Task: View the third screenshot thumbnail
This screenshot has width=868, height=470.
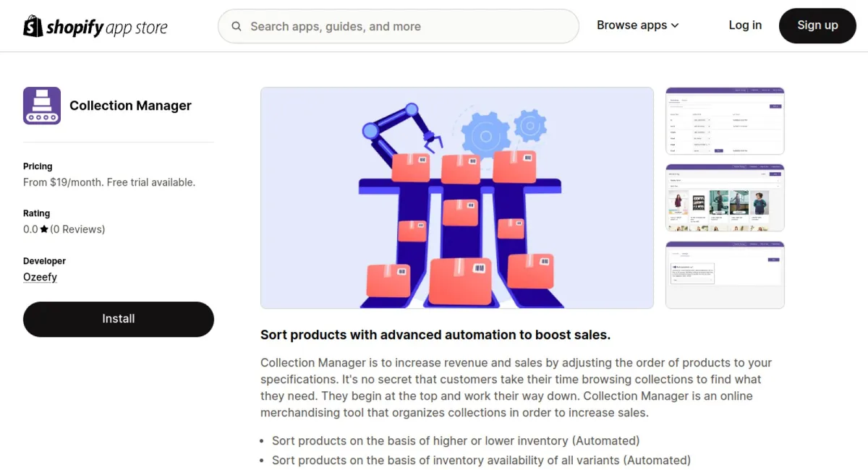Action: [x=725, y=275]
